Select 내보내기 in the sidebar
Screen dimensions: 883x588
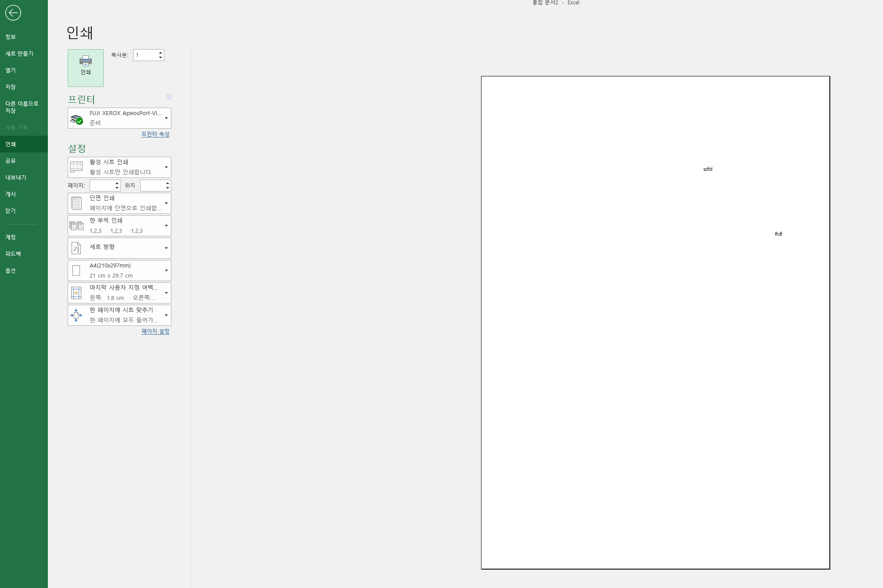(16, 177)
